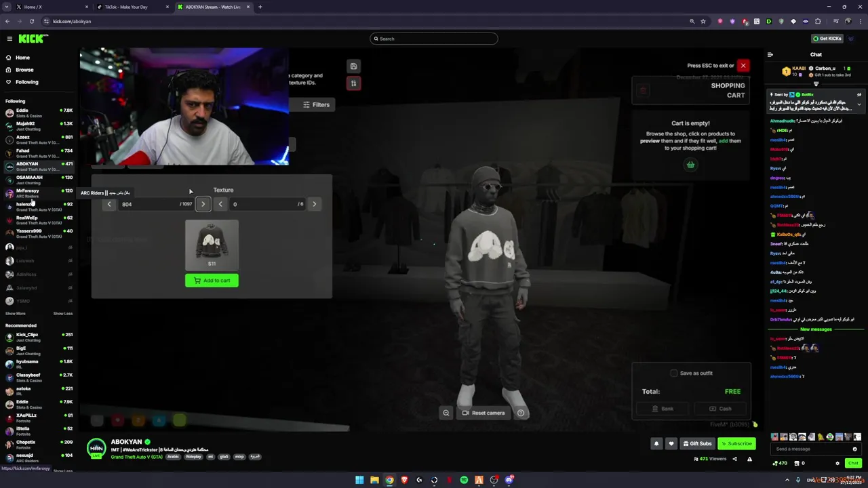
Task: Open Browse in the sidebar
Action: (x=24, y=70)
